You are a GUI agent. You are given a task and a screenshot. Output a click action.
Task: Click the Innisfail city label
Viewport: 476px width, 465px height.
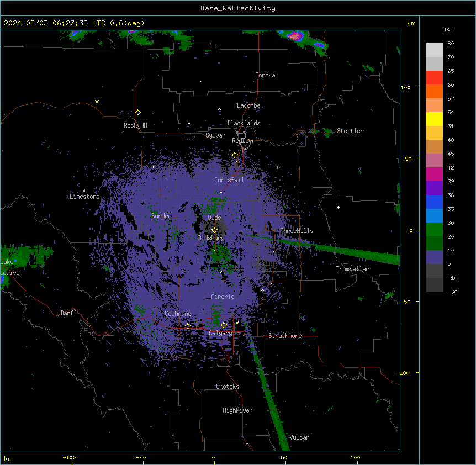click(x=229, y=180)
